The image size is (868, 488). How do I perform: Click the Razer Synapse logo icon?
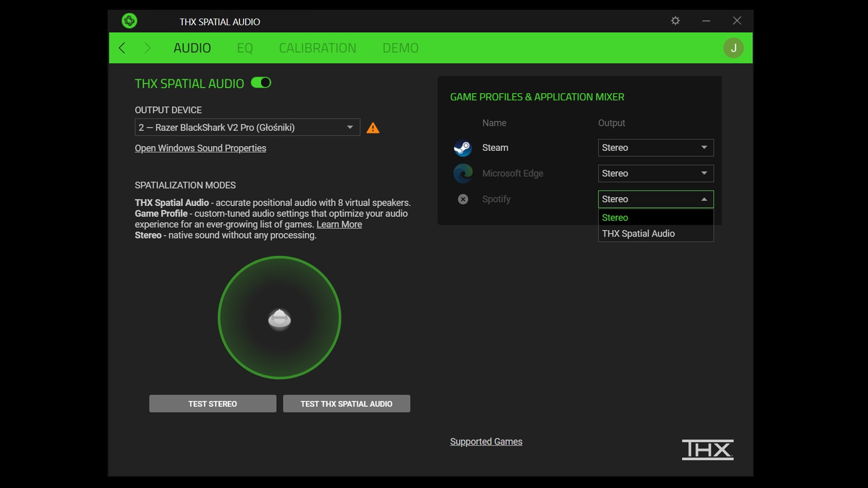(129, 21)
